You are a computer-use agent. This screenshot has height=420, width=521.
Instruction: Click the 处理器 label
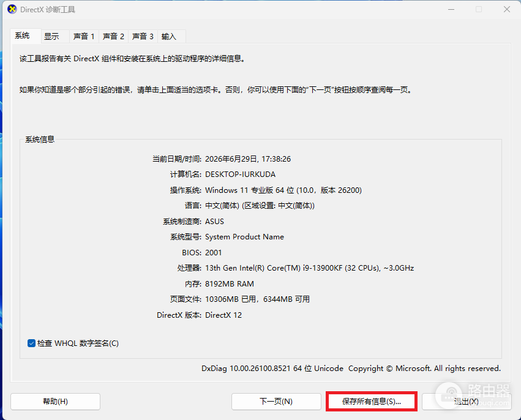click(x=189, y=268)
